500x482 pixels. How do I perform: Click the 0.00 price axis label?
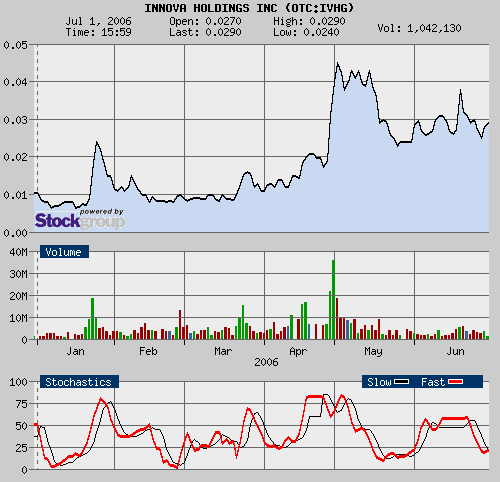point(15,233)
